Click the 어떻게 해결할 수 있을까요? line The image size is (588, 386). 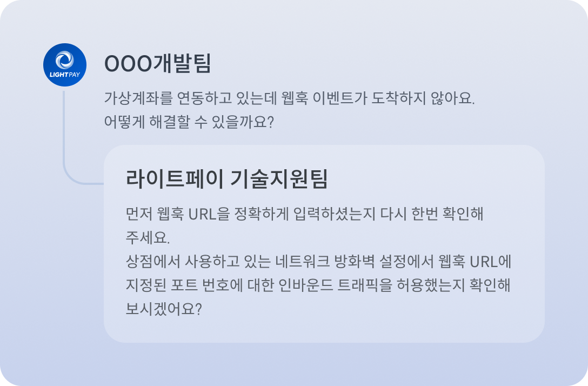click(189, 122)
